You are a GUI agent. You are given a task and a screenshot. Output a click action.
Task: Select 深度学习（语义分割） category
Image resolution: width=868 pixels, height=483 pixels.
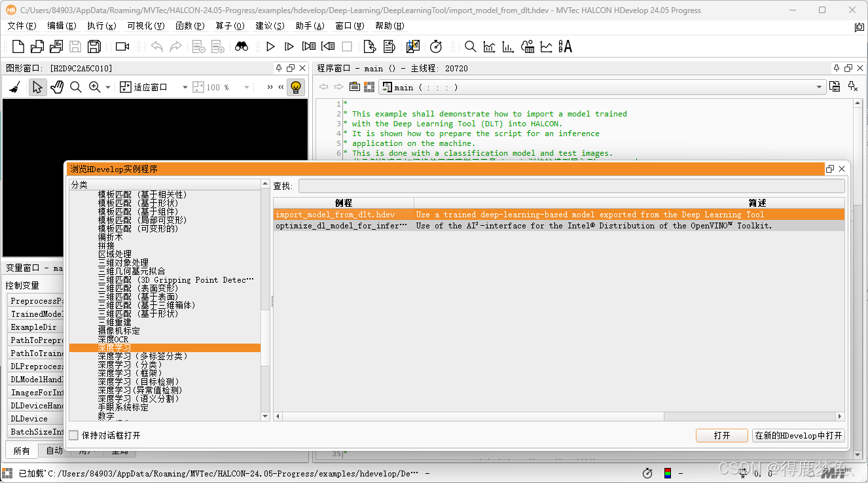point(138,399)
